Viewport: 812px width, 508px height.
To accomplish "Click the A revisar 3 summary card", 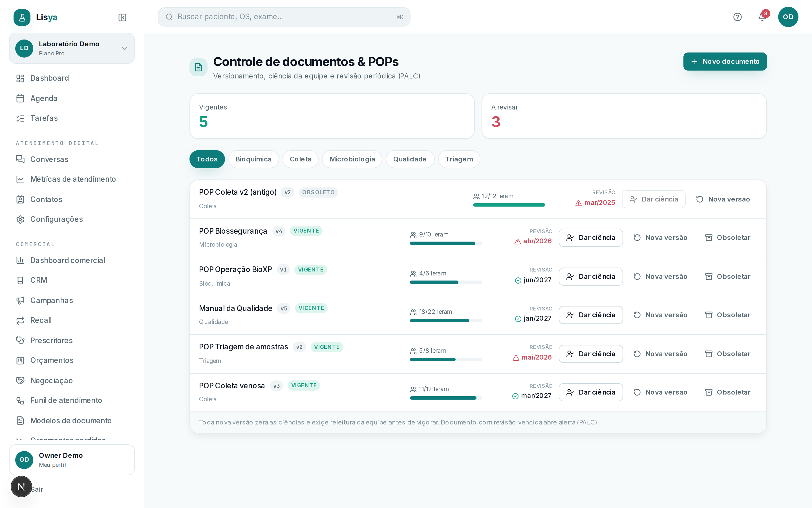I will click(624, 116).
